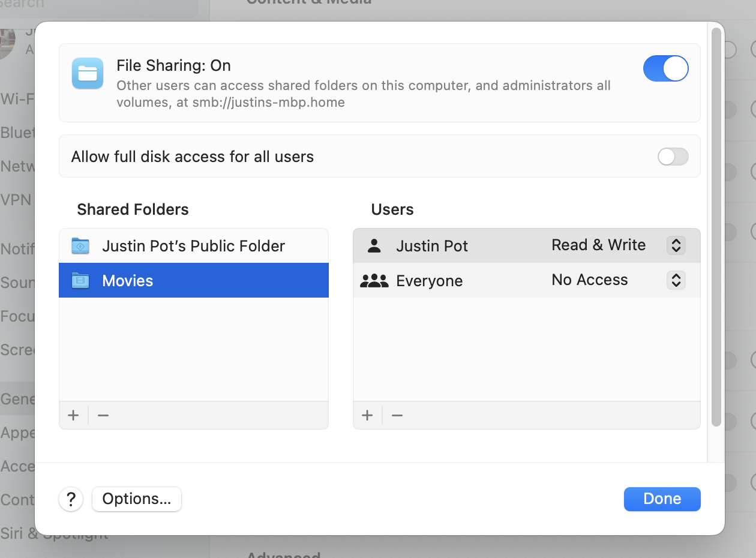
Task: Open Justin Pot's Read & Write permission menu
Action: (676, 245)
